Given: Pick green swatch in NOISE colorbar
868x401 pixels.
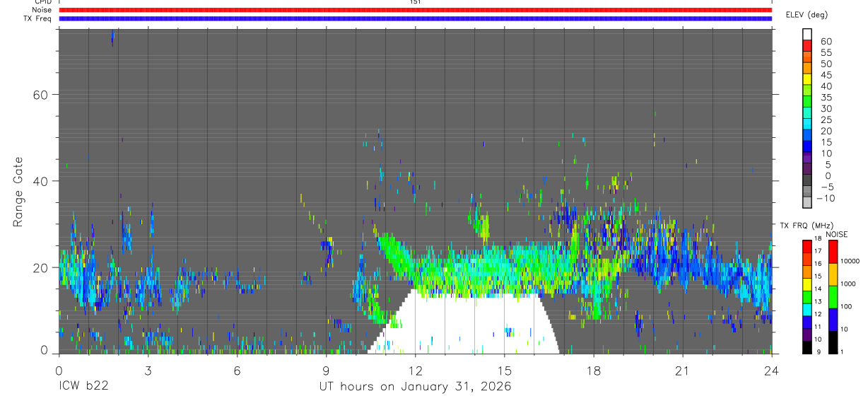Looking at the screenshot, I should (x=833, y=297).
